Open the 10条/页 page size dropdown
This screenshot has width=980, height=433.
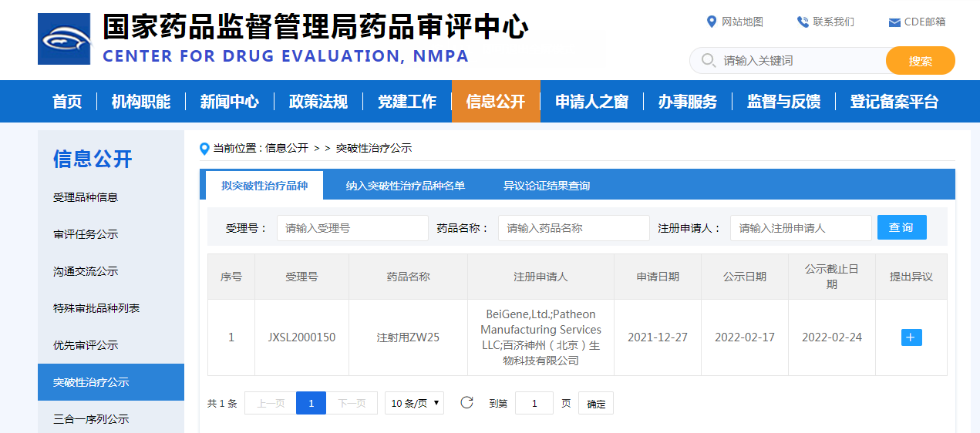pos(414,403)
